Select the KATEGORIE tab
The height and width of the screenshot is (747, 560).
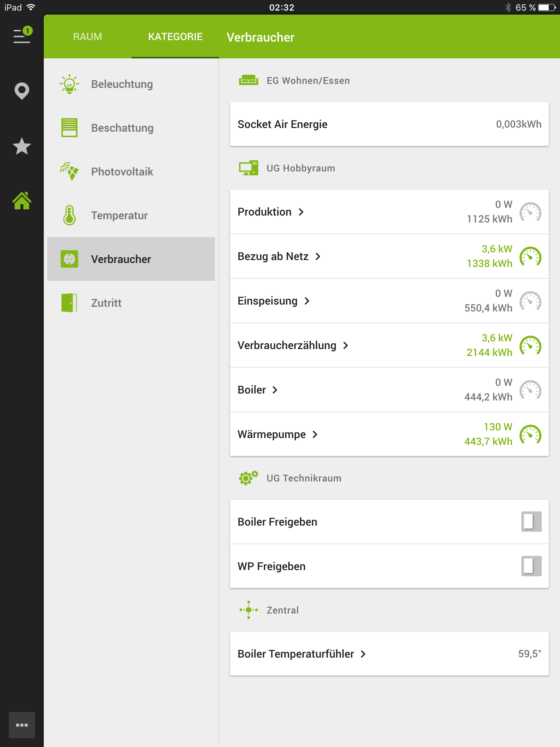(175, 37)
